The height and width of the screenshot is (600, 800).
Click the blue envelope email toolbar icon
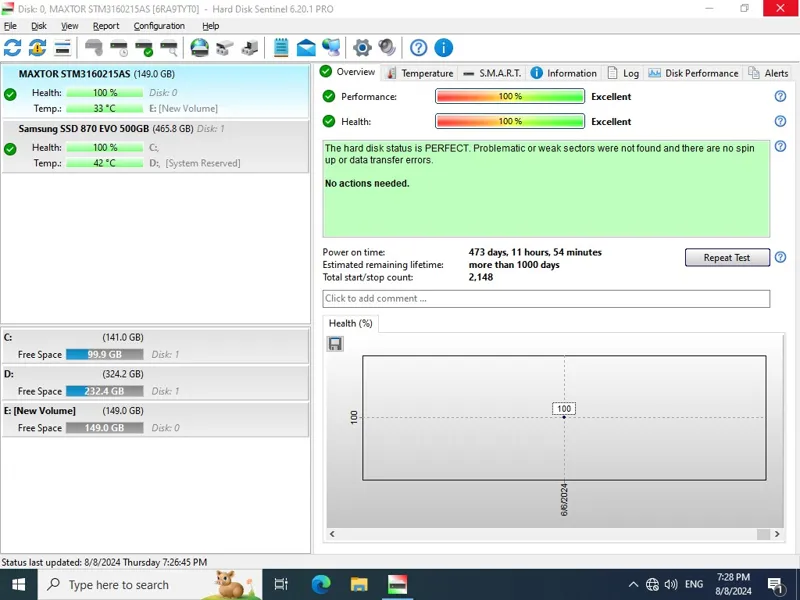point(306,48)
